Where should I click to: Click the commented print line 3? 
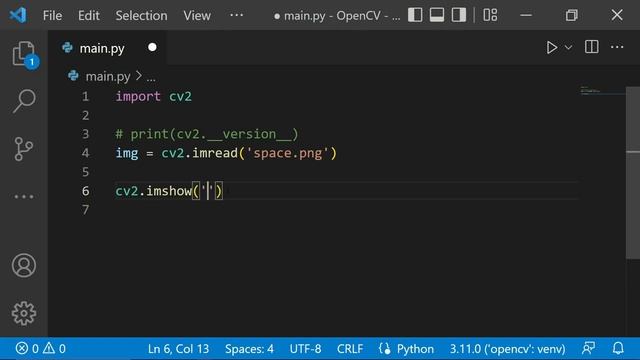pos(207,134)
